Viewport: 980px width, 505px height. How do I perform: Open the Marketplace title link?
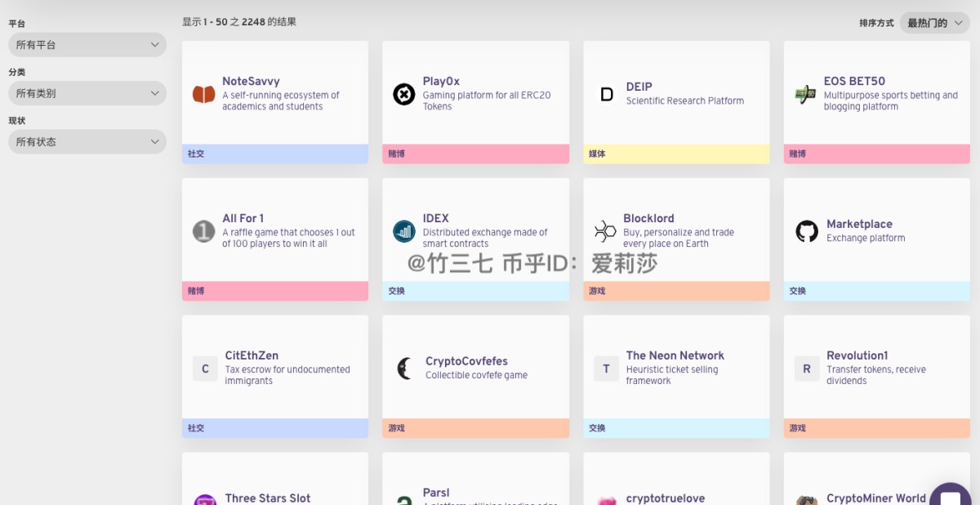point(859,224)
